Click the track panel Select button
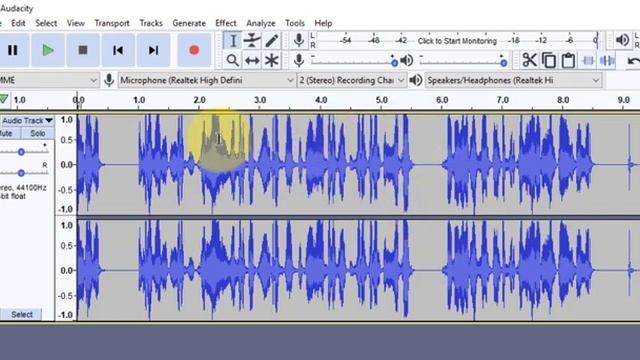The image size is (640, 360). point(21,314)
